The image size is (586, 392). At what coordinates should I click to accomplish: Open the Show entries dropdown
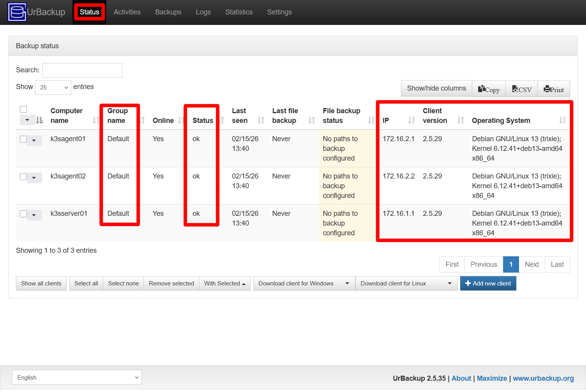(53, 87)
